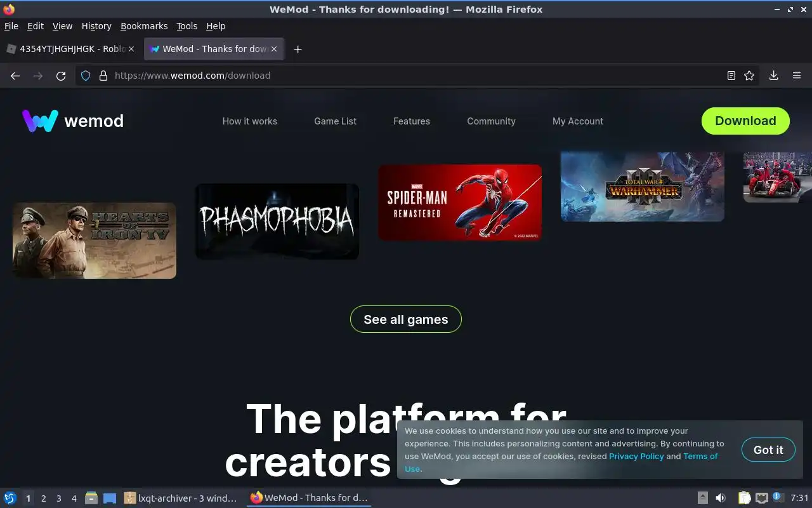Go to the Features page link
Screen dimensions: 812x508
[x=412, y=121]
